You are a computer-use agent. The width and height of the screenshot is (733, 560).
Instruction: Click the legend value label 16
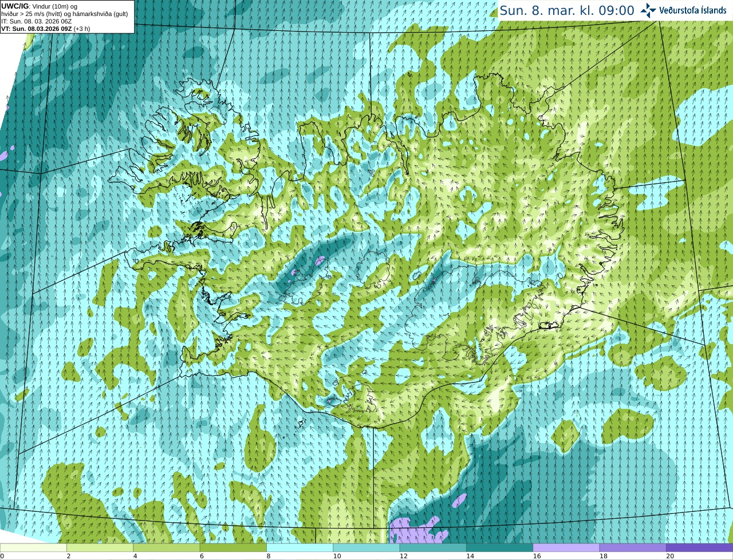point(537,556)
